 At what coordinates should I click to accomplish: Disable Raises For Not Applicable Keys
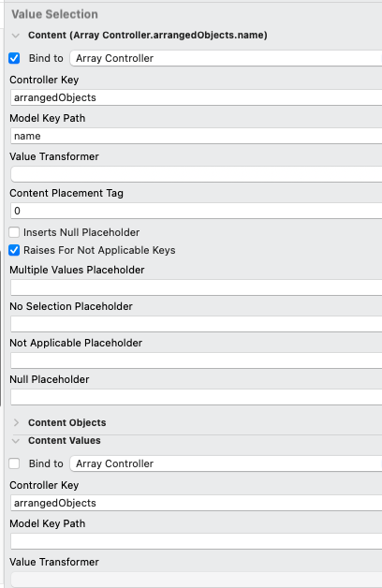click(x=14, y=250)
